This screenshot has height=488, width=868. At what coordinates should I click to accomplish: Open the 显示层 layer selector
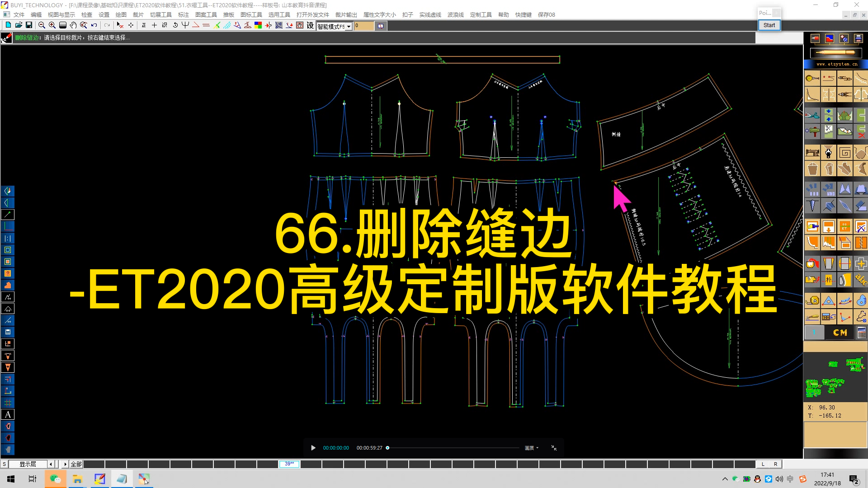[x=28, y=464]
